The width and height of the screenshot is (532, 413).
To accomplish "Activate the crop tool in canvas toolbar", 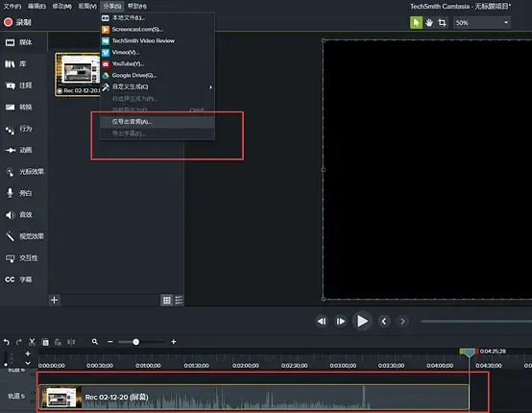I will (442, 23).
